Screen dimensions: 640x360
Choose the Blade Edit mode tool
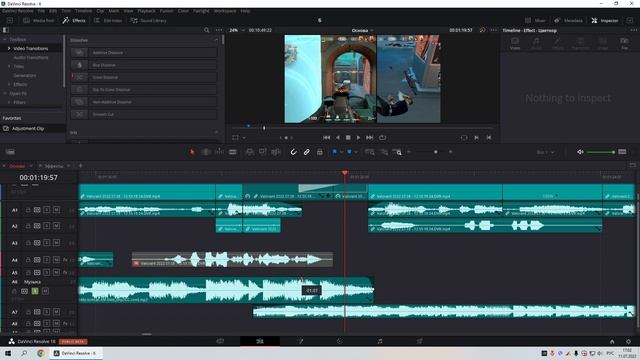pos(233,152)
